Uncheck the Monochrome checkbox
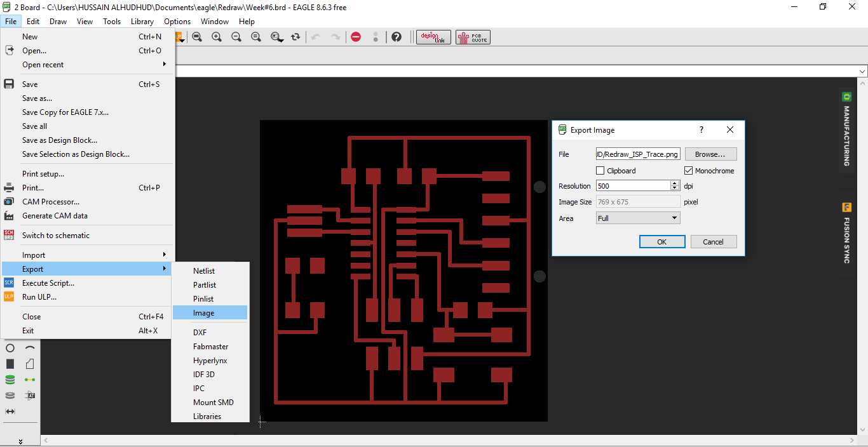The height and width of the screenshot is (447, 868). click(688, 171)
